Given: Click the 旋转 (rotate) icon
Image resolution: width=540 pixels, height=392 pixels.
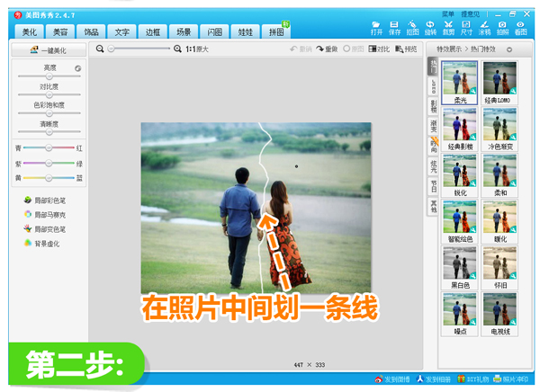Looking at the screenshot, I should point(430,25).
